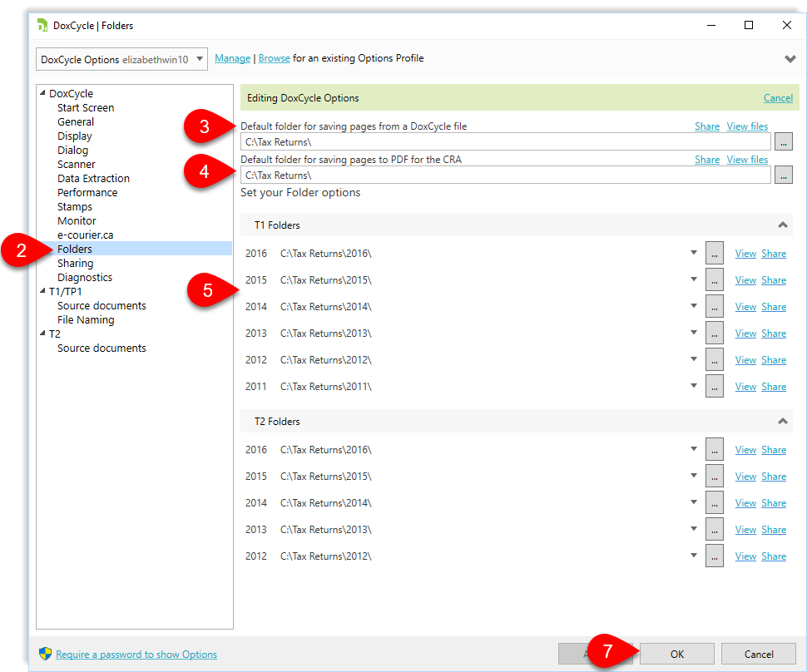
Task: Select File Naming under T1/TP1
Action: 86,319
